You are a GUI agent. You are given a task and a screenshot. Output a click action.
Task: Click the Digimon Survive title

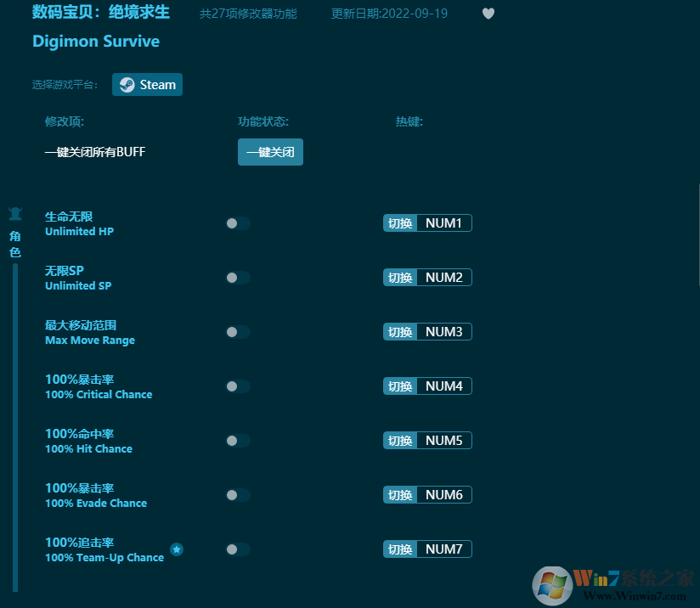pyautogui.click(x=96, y=42)
